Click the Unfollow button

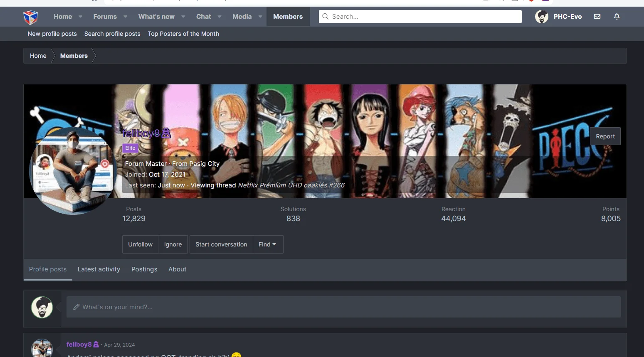pos(140,244)
